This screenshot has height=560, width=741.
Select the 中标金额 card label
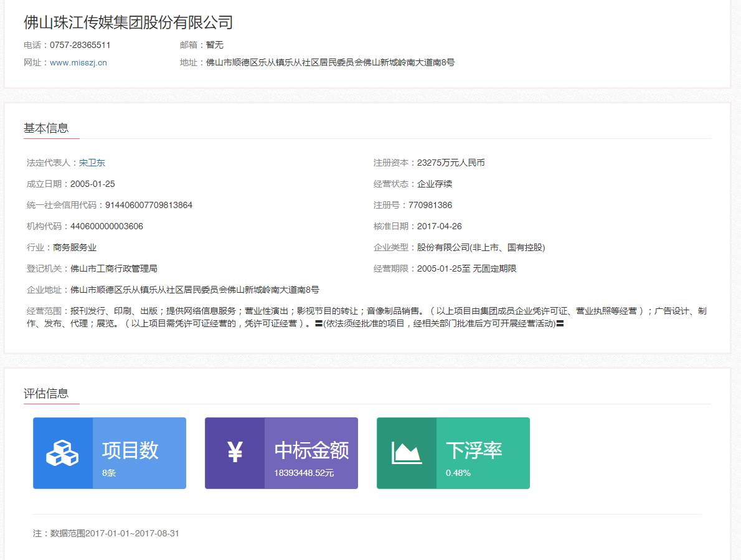coord(311,450)
